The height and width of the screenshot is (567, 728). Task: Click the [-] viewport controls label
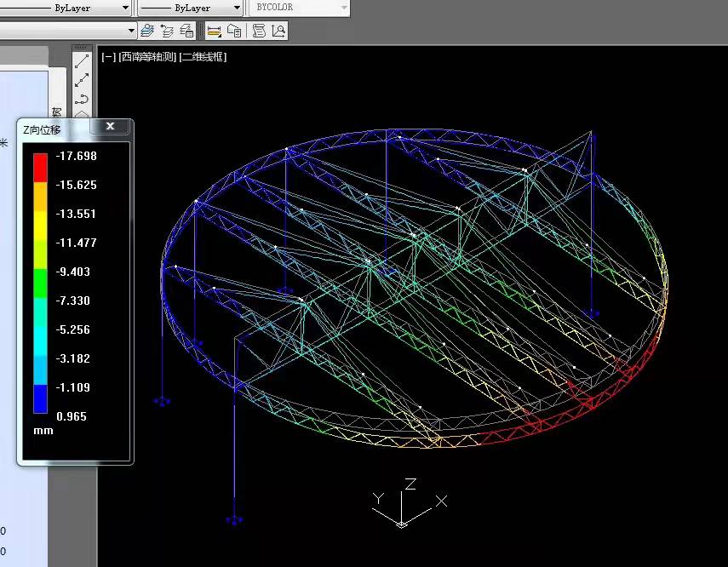[x=108, y=57]
